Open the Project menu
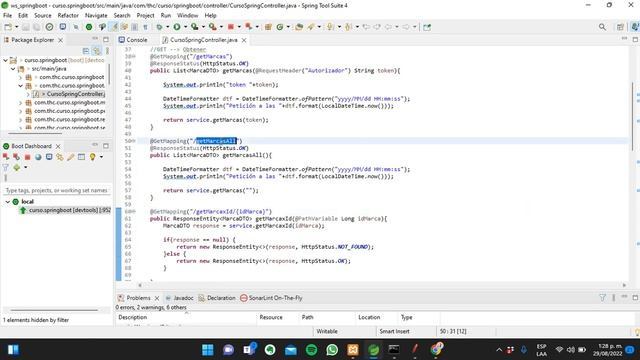 click(145, 16)
